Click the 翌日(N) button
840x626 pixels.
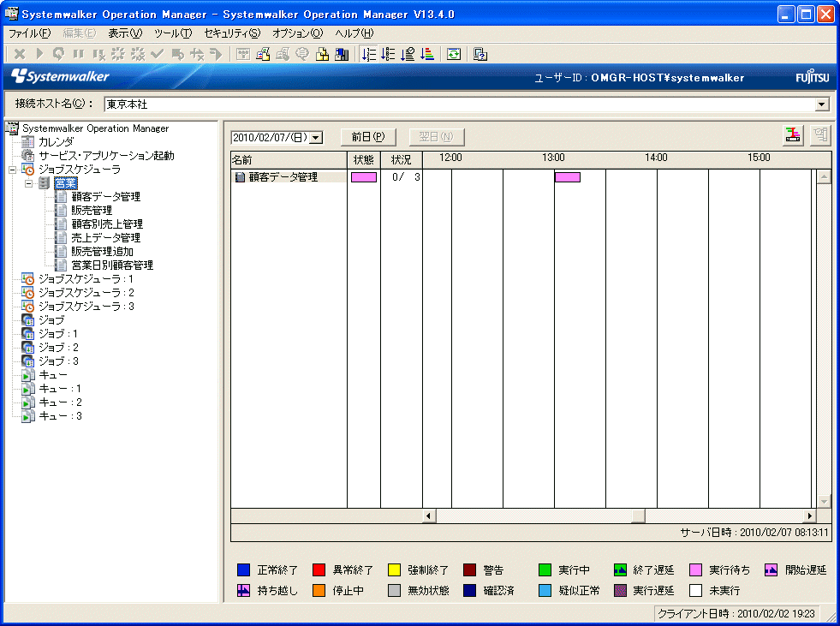(x=436, y=137)
